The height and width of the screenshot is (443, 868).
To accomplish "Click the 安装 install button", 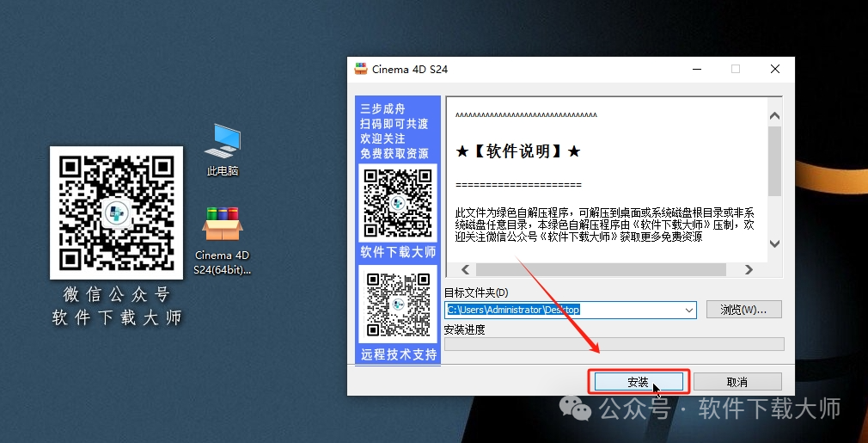I will point(638,382).
